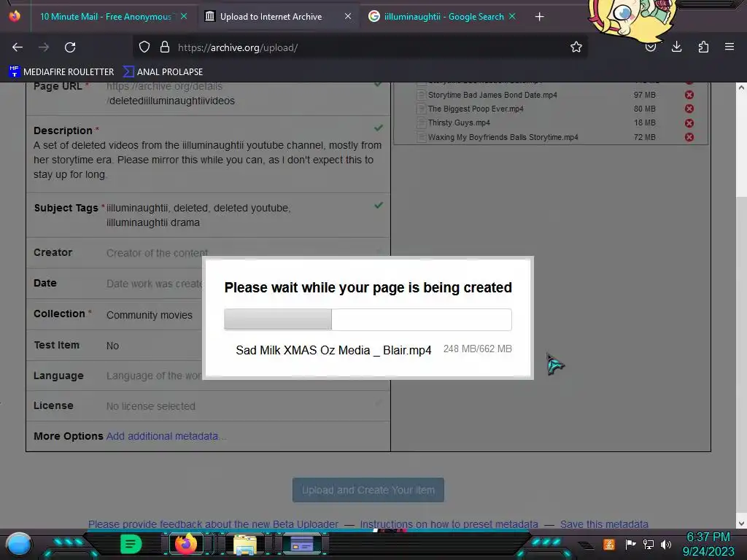Reload the current page
The width and height of the screenshot is (747, 560).
pos(70,47)
